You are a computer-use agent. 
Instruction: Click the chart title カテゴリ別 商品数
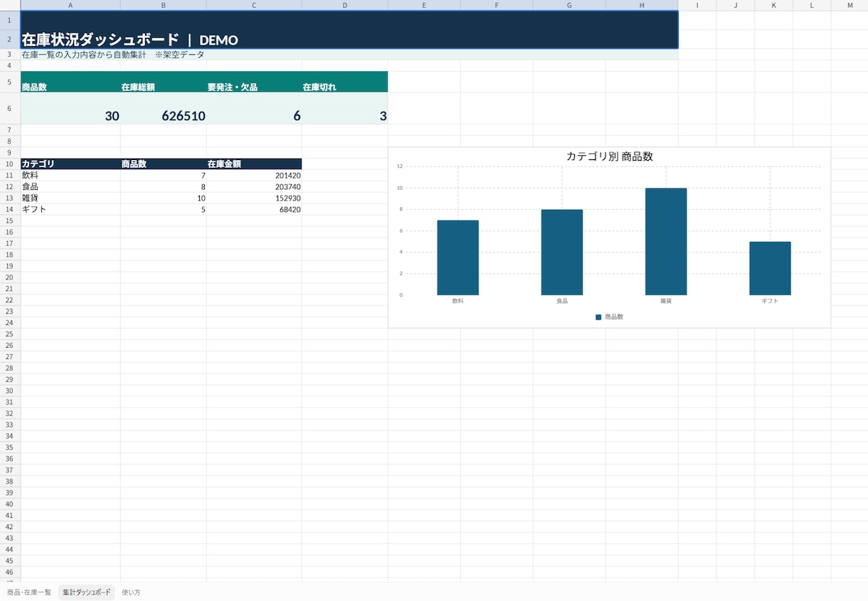(x=609, y=156)
